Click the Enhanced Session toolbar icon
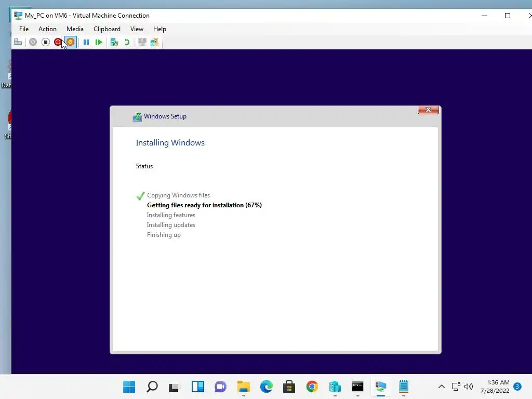The image size is (532, 399). [x=142, y=42]
